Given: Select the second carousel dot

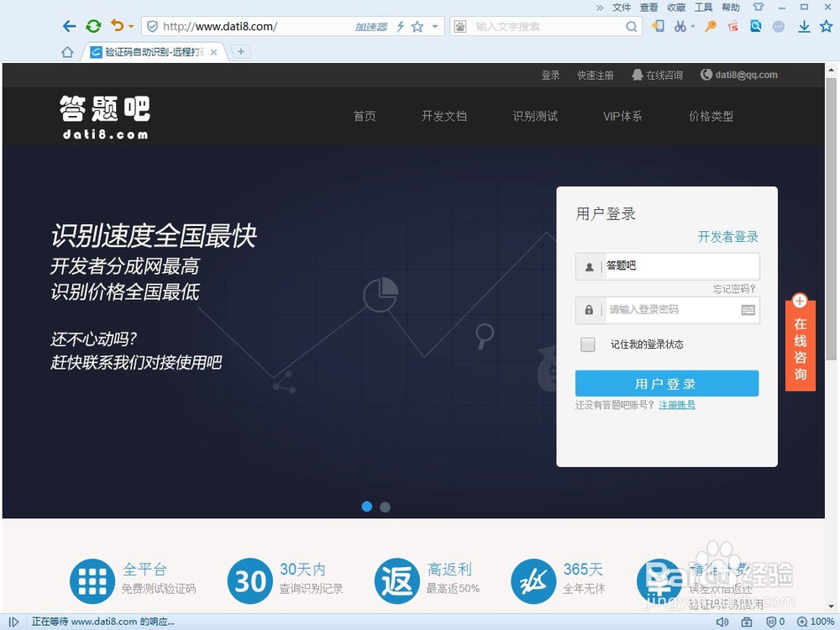Looking at the screenshot, I should pyautogui.click(x=385, y=507).
